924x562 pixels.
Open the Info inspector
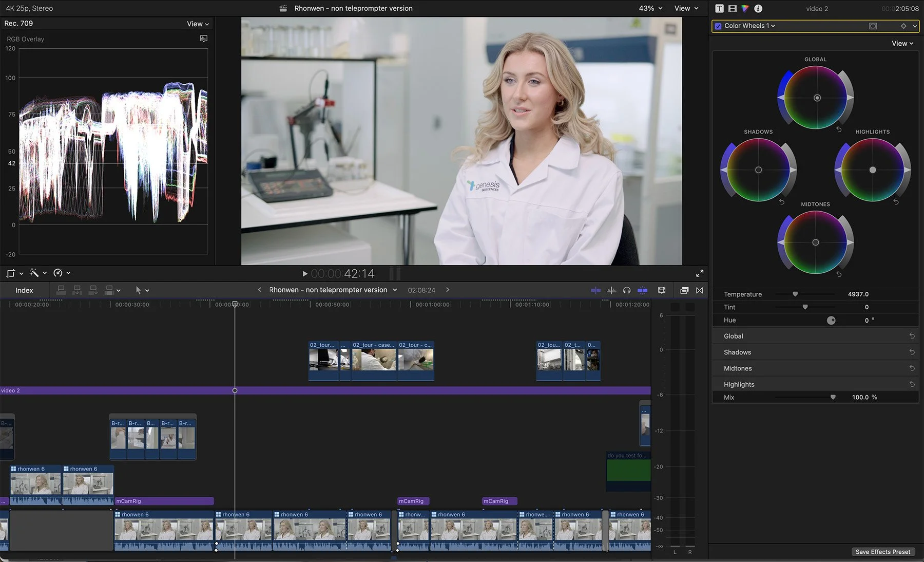coord(758,9)
